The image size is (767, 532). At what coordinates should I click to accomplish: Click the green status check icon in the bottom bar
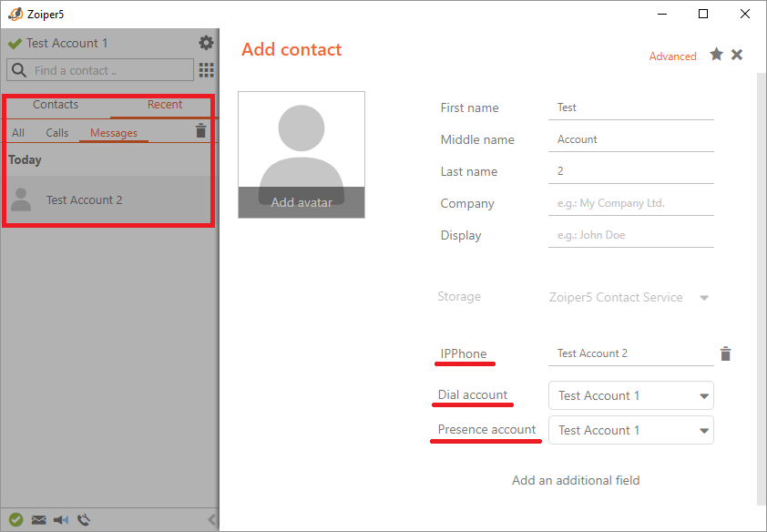point(15,520)
